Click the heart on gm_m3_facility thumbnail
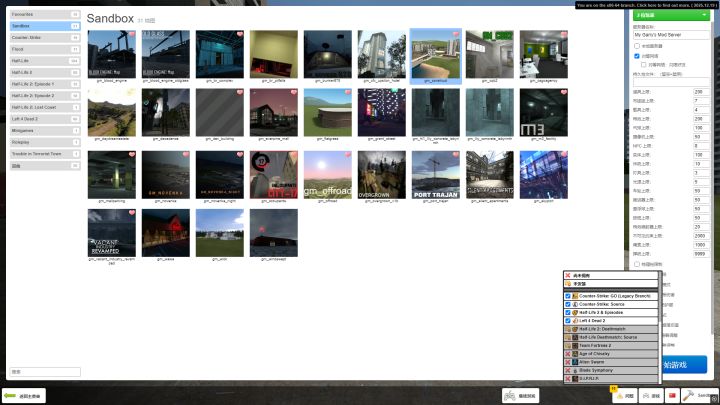Viewport: 720px width, 405px height. click(564, 92)
